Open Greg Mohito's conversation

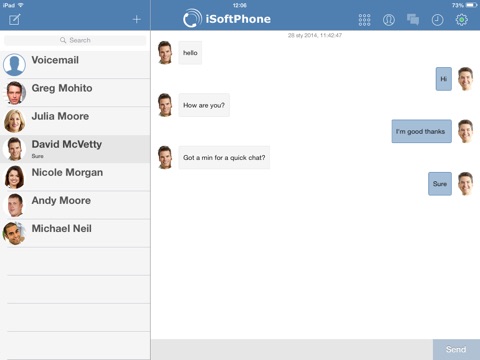pos(75,93)
